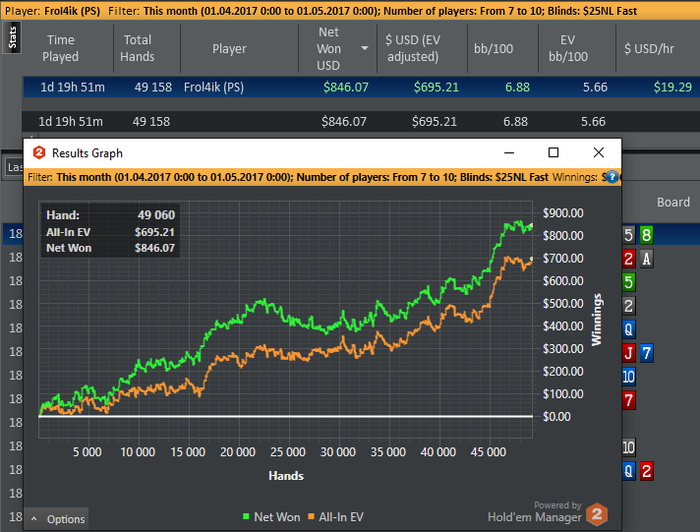The image size is (700, 532).
Task: Click the $19.29 hourly rate value
Action: coord(673,87)
